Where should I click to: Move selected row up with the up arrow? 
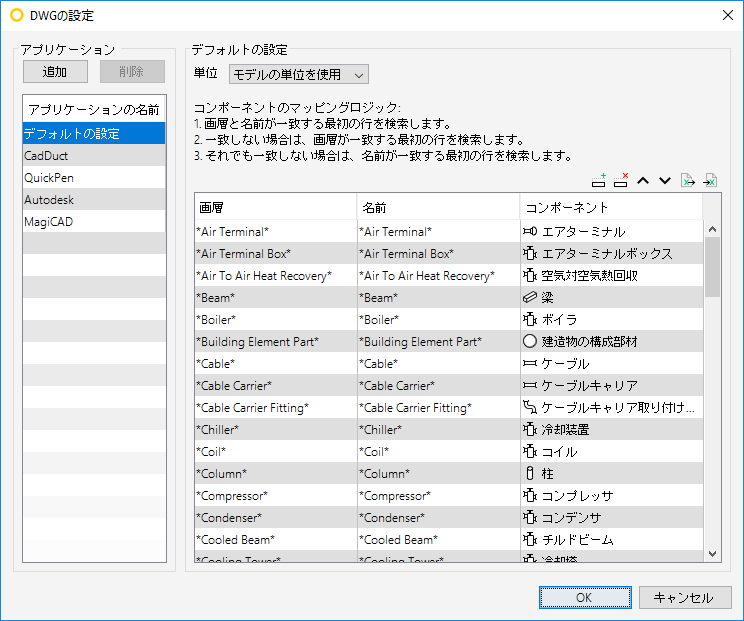click(x=643, y=181)
